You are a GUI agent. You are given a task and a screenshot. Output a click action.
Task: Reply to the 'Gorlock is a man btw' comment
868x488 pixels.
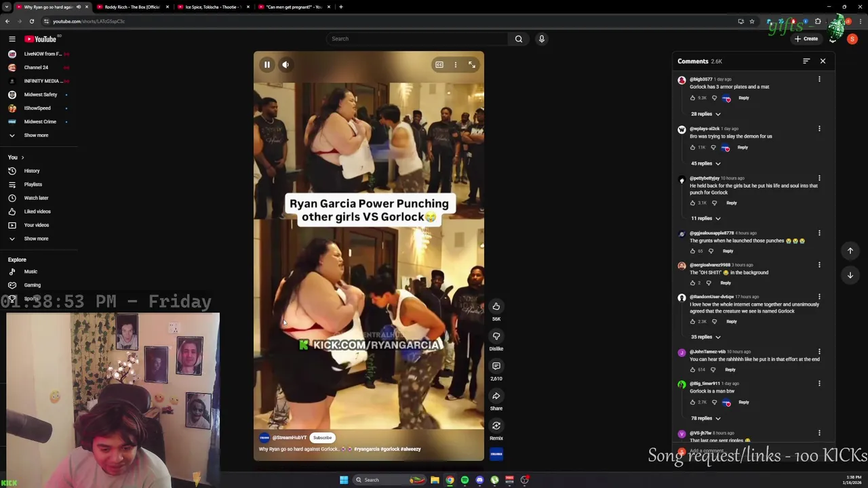pos(744,403)
